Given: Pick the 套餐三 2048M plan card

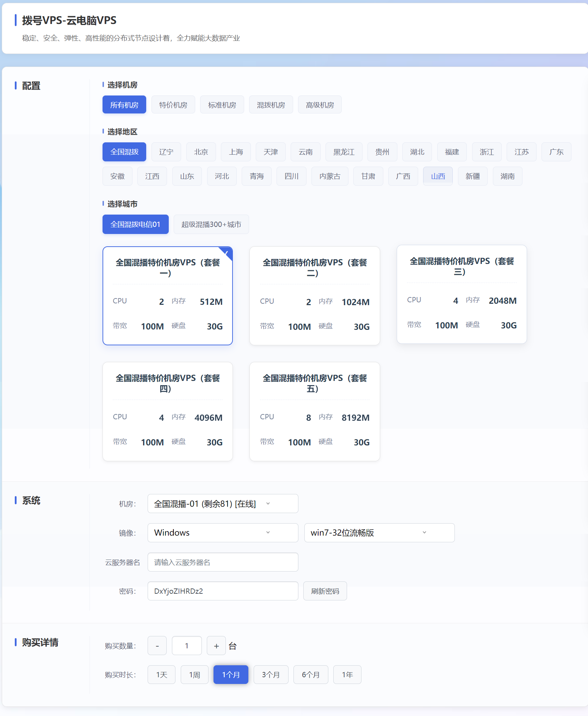Looking at the screenshot, I should click(461, 294).
